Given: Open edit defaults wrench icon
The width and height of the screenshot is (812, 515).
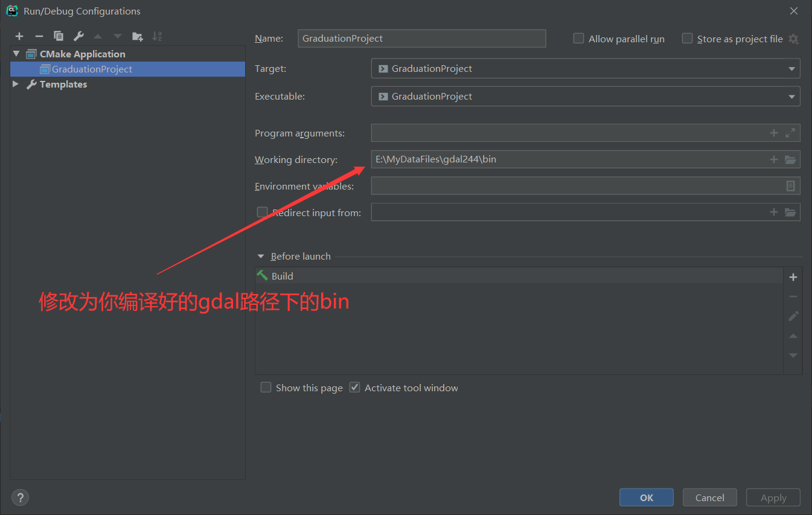Looking at the screenshot, I should coord(78,36).
